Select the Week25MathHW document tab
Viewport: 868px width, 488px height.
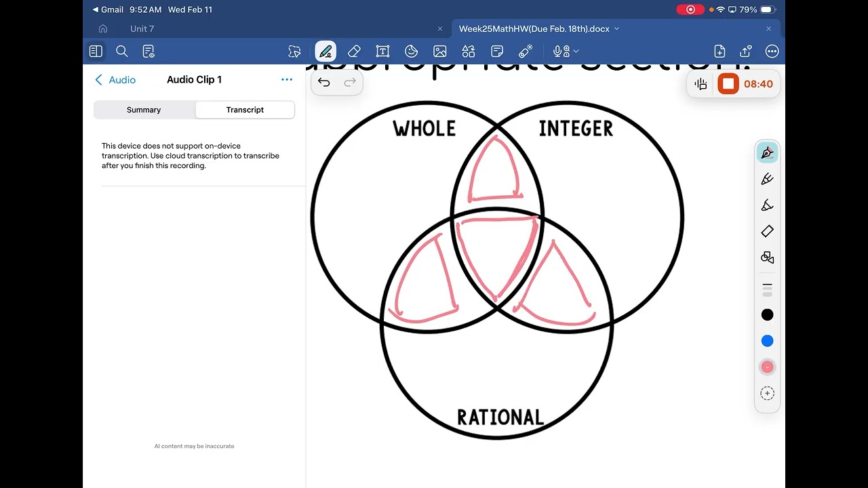(534, 28)
